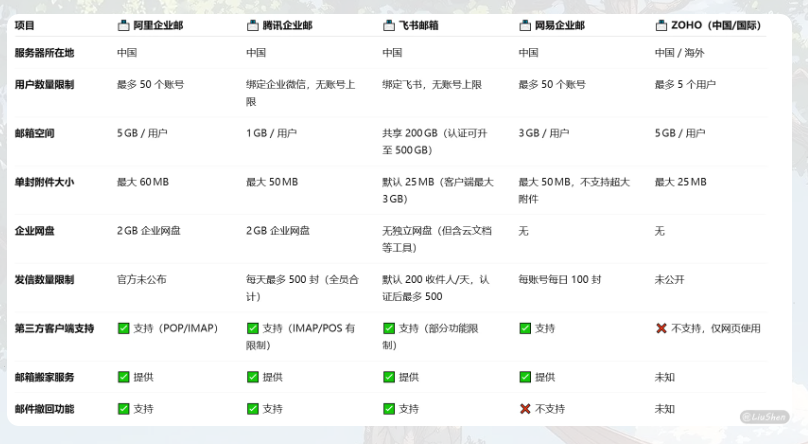
Task: Click the 1 GB / 用户 cell
Action: (x=271, y=133)
